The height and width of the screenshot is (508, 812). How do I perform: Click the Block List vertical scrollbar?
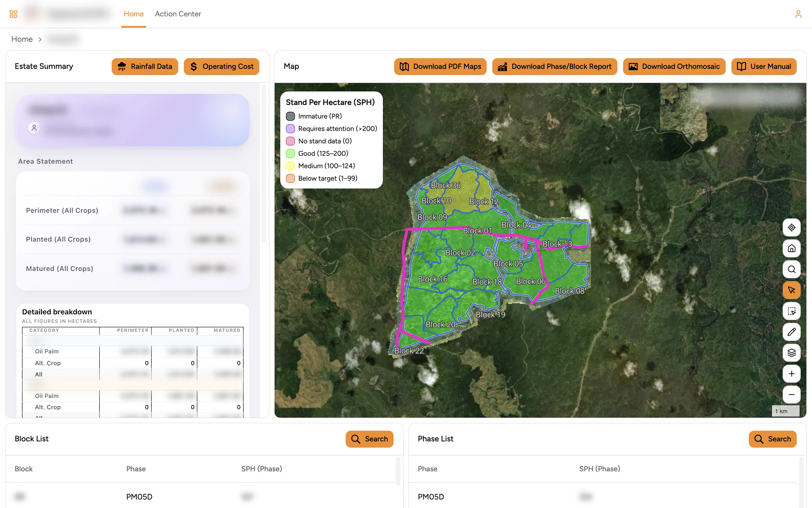[398, 472]
